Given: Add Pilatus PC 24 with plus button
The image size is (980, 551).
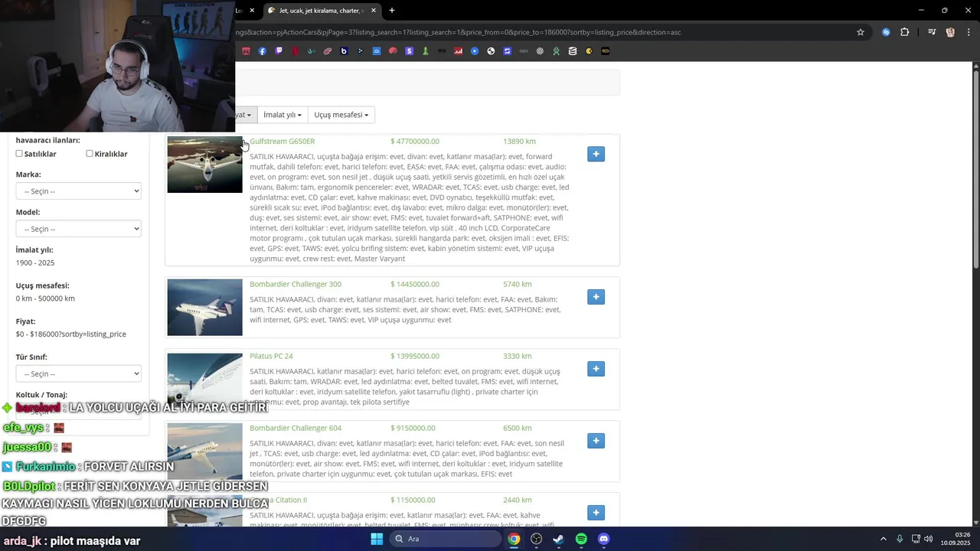Looking at the screenshot, I should point(596,369).
